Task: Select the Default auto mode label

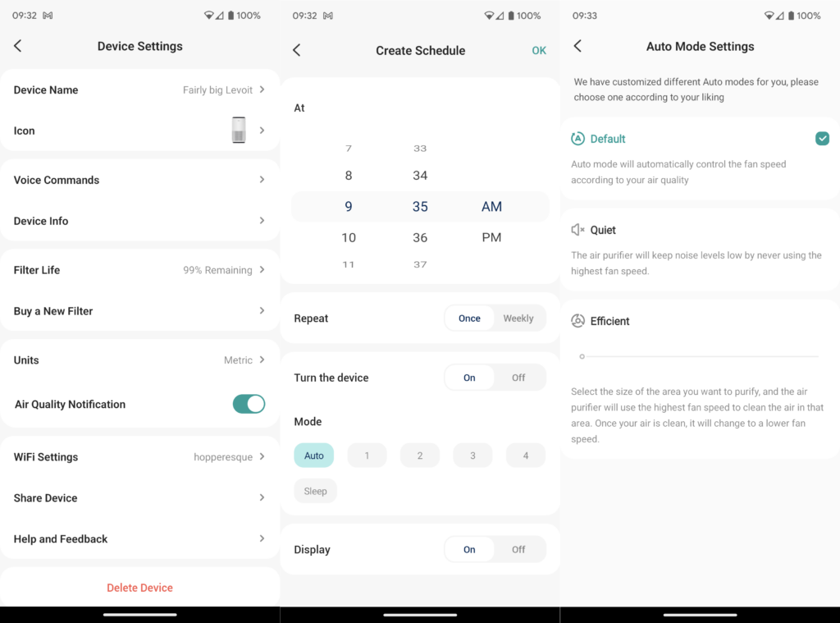Action: [x=608, y=139]
